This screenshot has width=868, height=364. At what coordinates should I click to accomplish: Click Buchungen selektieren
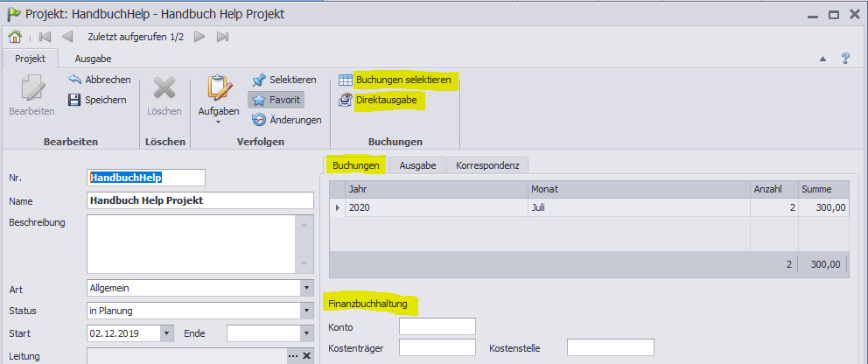395,80
